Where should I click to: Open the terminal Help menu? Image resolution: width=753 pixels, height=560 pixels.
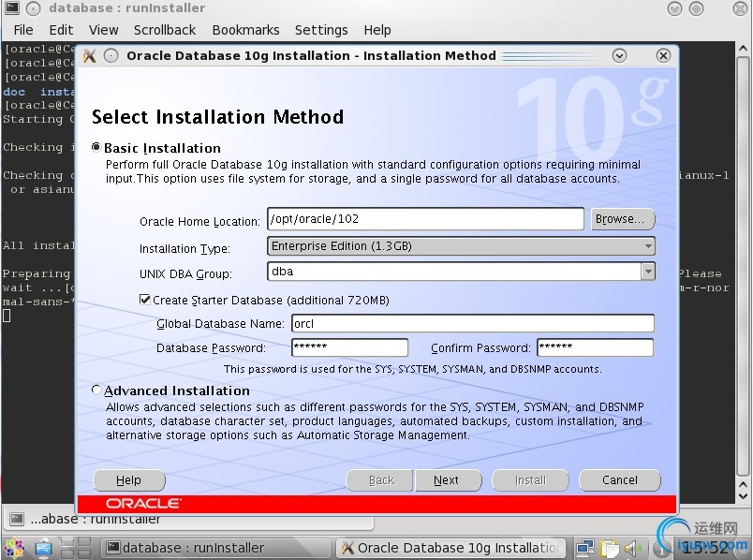tap(377, 30)
